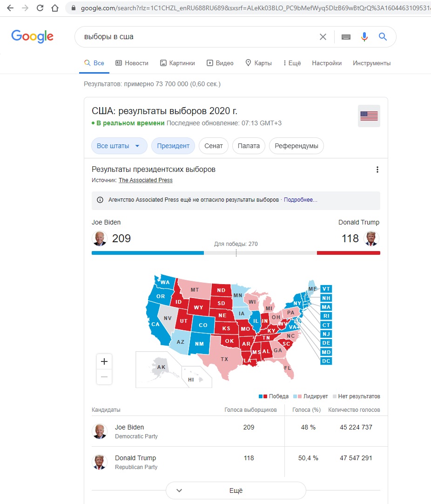Screen dimensions: 431x504
Task: Open the on-screen keyboard input tool
Action: [346, 37]
